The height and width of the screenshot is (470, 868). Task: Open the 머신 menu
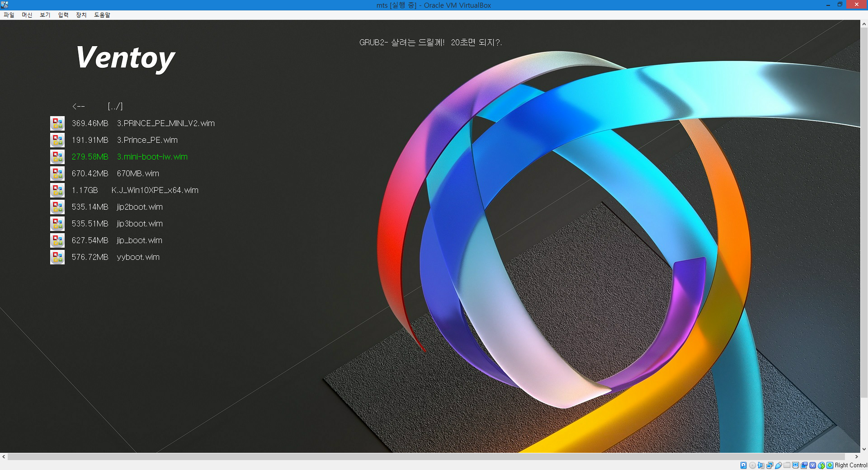(x=27, y=15)
